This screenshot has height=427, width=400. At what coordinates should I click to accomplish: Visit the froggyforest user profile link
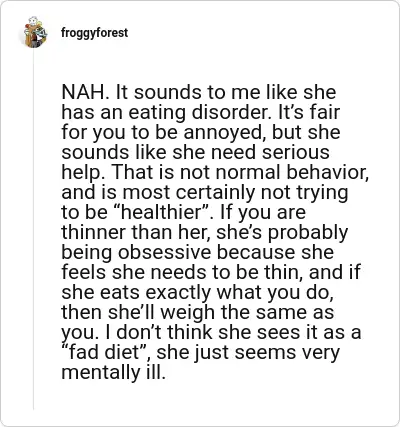(x=94, y=33)
